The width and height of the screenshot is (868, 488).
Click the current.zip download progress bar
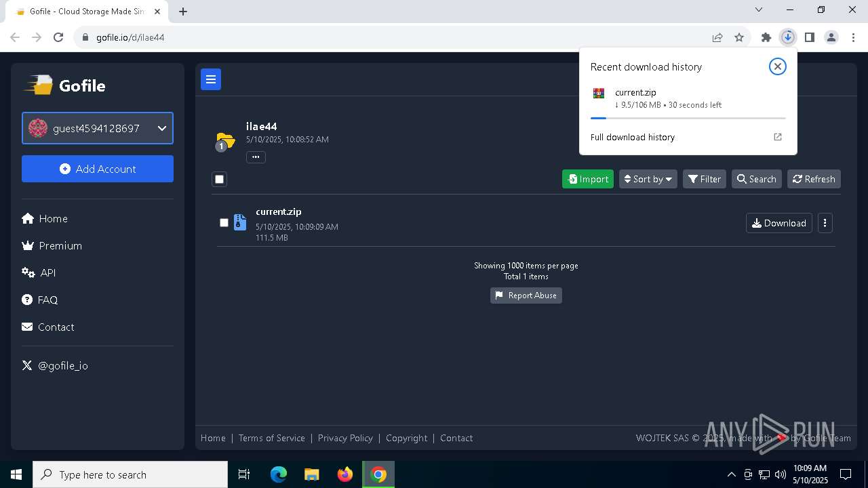tap(688, 118)
